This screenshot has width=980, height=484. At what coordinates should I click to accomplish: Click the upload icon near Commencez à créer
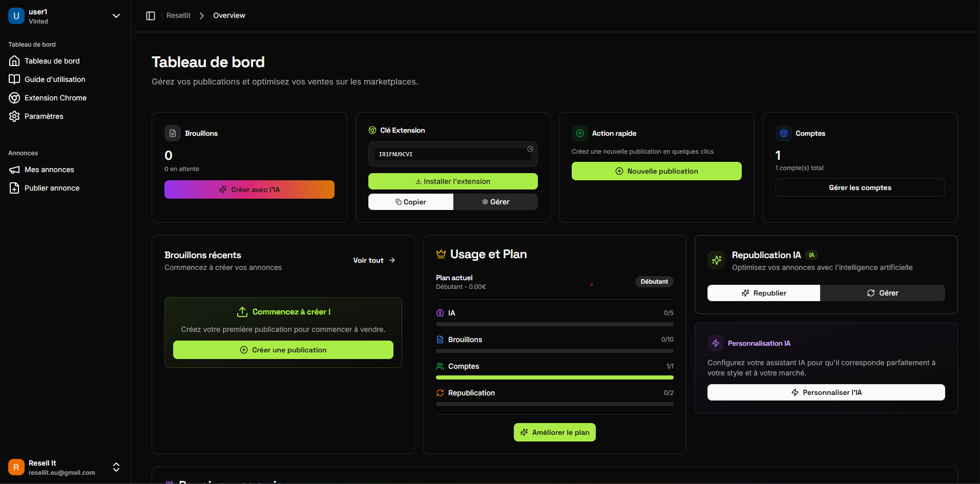(x=242, y=312)
